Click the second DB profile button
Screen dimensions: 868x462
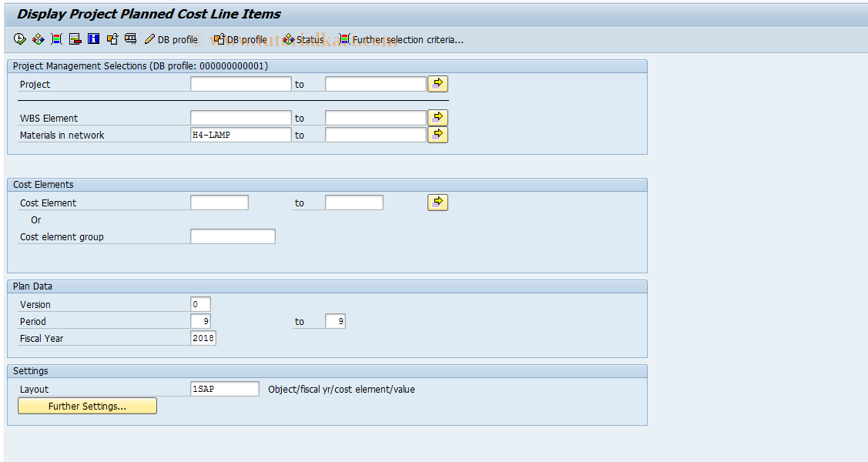240,39
